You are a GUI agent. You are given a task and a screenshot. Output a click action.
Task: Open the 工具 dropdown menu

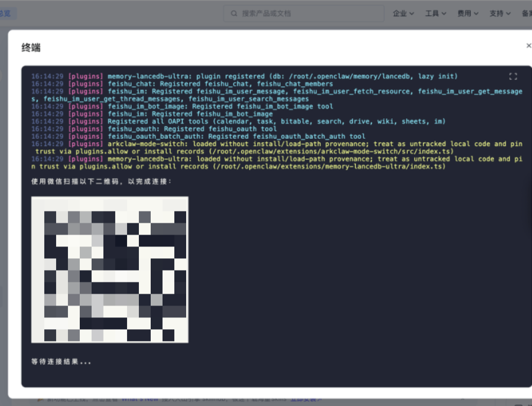(x=435, y=14)
